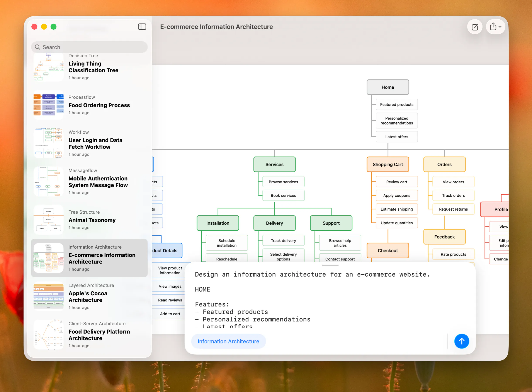The image size is (532, 392).
Task: Grab the handle atop the prompt panel
Action: [x=330, y=265]
